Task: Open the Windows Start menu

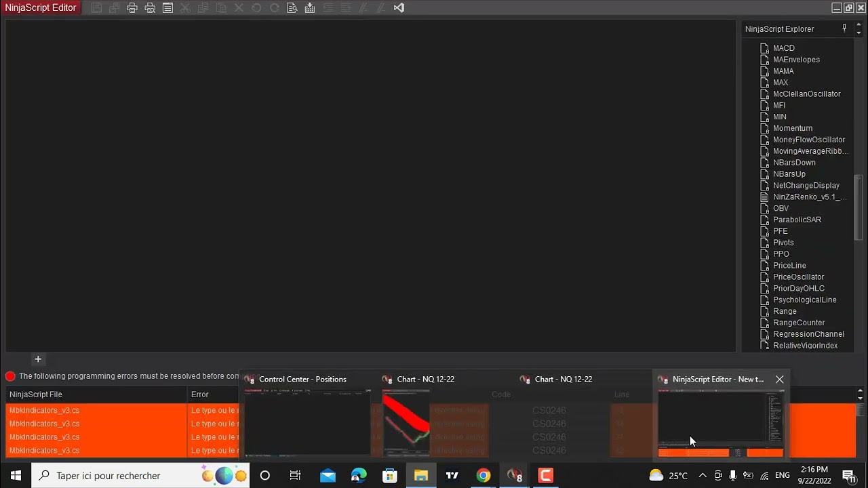Action: point(16,475)
